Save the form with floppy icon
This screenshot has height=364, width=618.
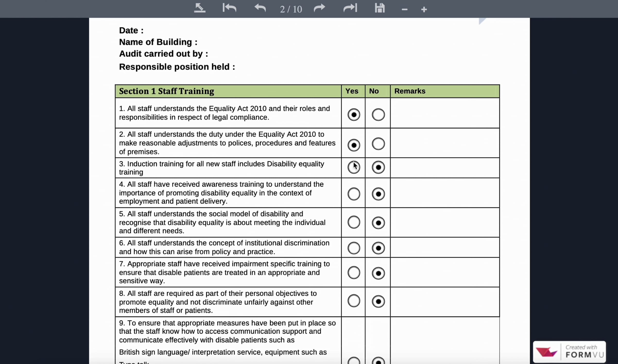380,8
